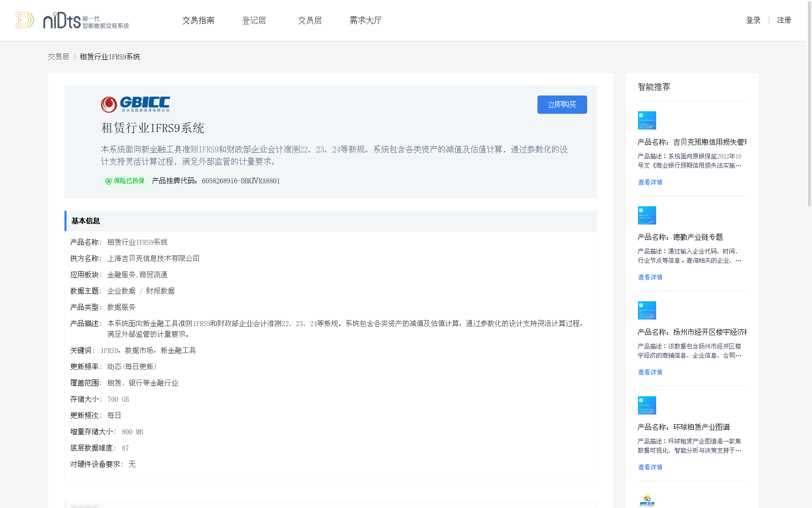Image resolution: width=812 pixels, height=508 pixels.
Task: Click the 保险已投保 shield badge
Action: tap(124, 181)
